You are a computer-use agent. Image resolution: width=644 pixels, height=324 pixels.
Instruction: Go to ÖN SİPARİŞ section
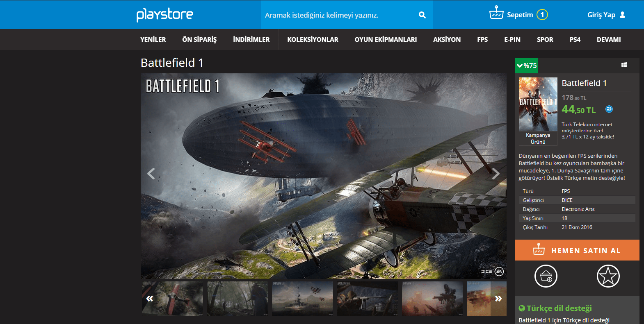[x=199, y=40]
